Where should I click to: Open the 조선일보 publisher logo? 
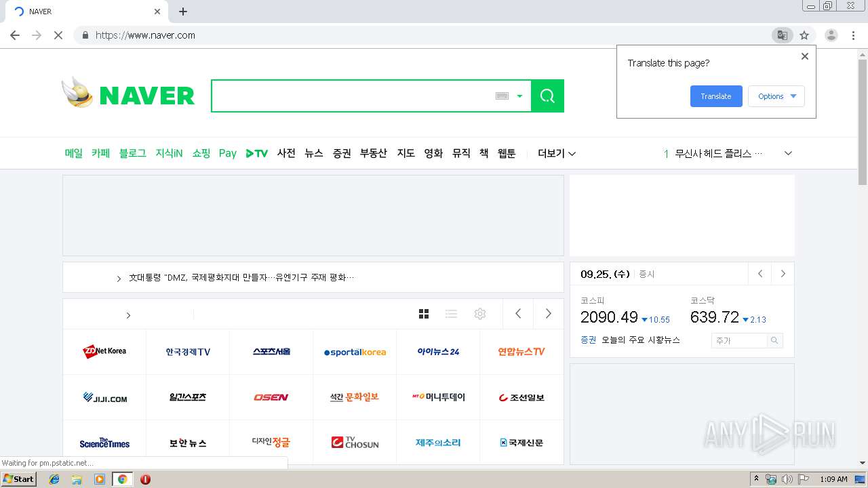pyautogui.click(x=521, y=397)
